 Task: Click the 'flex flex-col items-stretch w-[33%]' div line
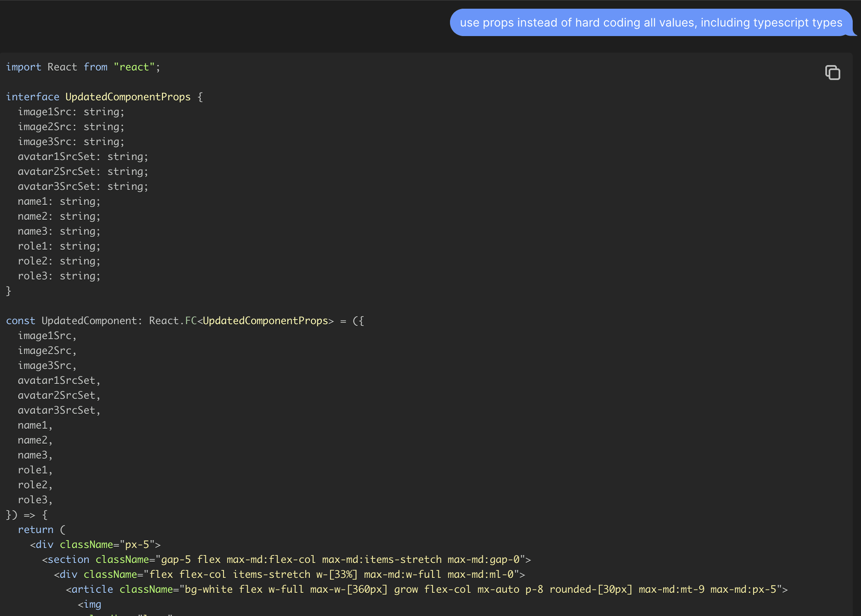[289, 575]
